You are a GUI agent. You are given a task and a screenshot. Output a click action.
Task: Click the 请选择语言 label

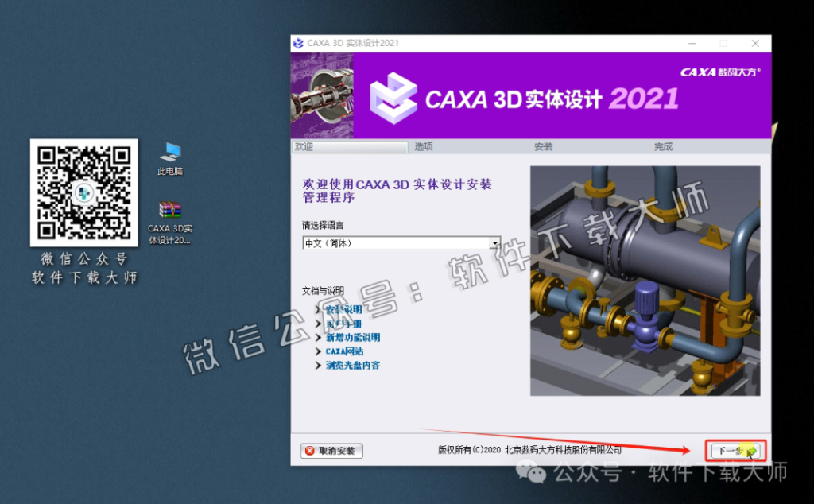pyautogui.click(x=323, y=225)
